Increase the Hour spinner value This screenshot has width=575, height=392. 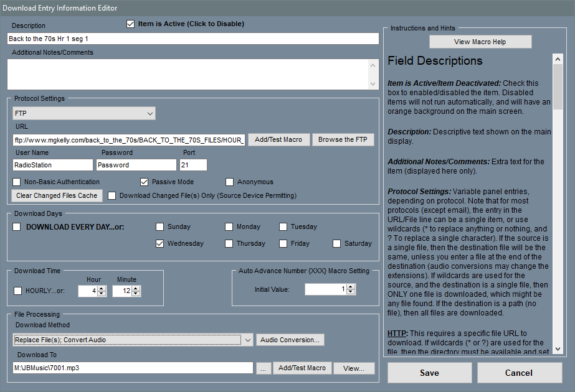(x=102, y=288)
